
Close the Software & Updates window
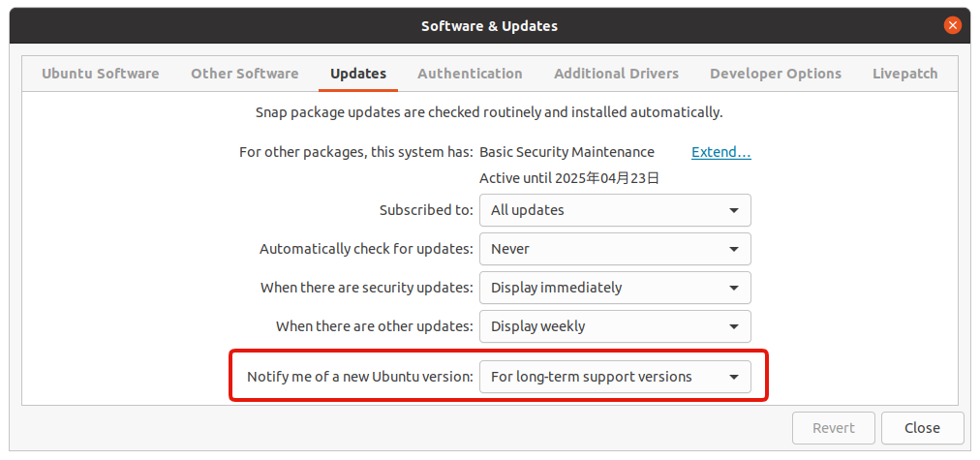[x=953, y=25]
